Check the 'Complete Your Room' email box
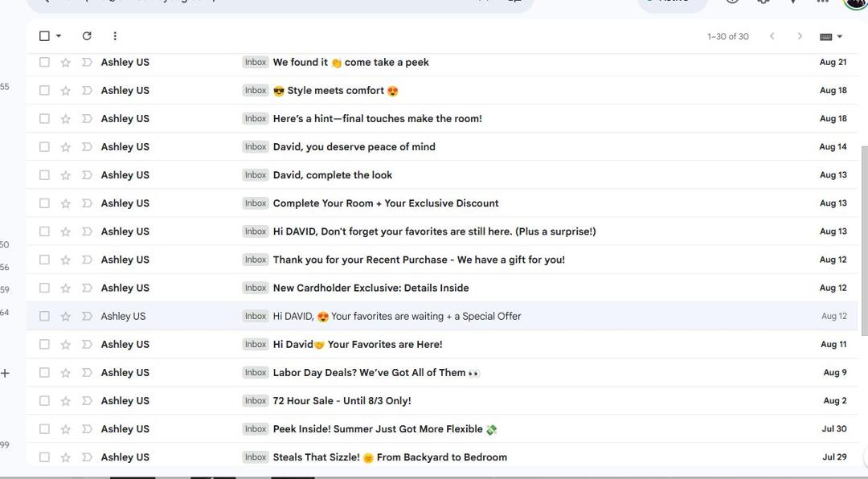868x479 pixels. click(44, 204)
